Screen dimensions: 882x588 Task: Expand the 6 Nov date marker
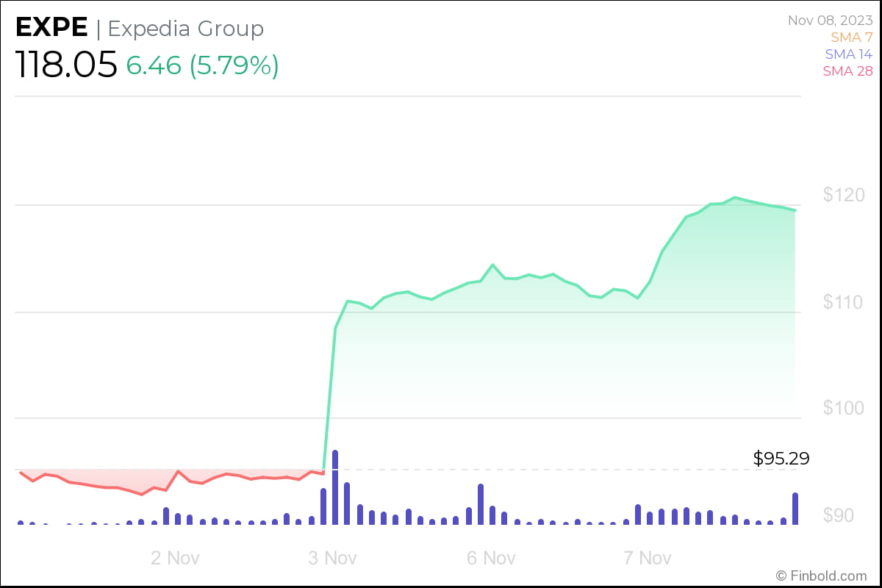[490, 558]
